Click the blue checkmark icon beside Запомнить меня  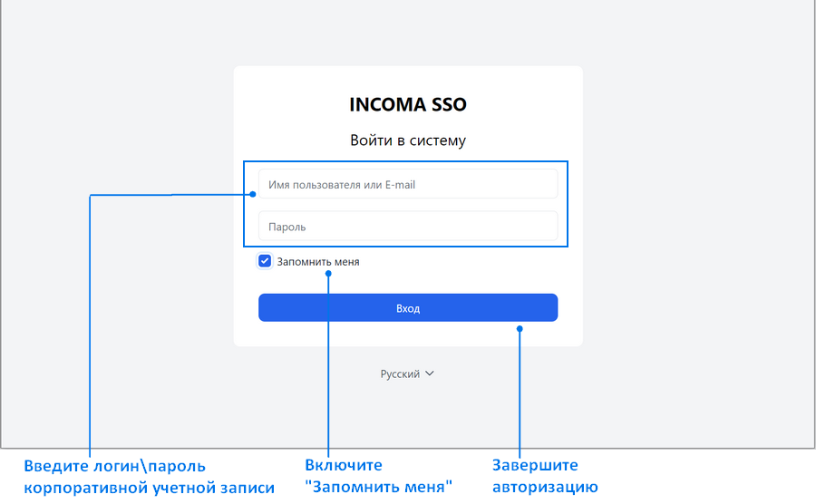[x=265, y=261]
